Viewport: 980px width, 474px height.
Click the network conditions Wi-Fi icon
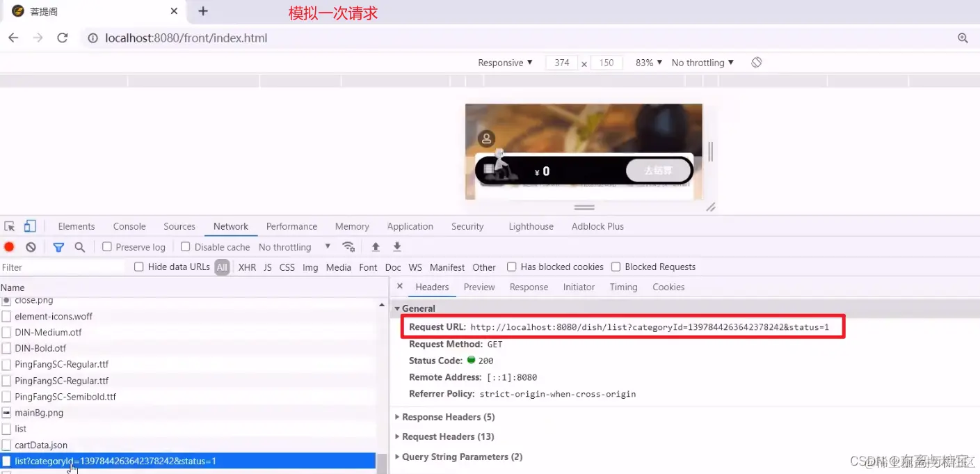tap(348, 246)
